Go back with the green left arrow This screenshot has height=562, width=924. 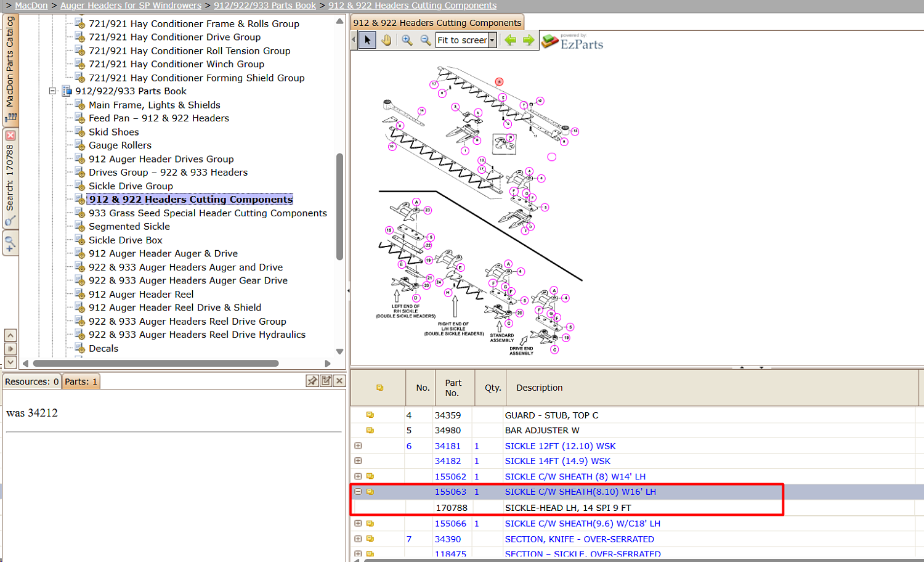[510, 40]
